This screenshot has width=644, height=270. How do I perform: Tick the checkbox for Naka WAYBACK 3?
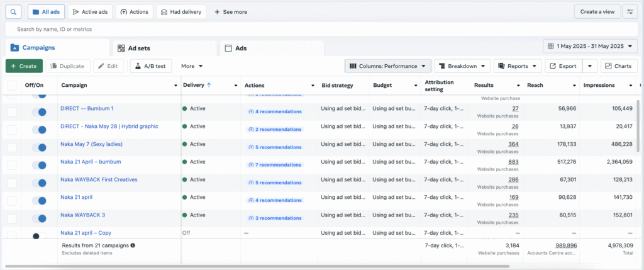click(x=12, y=218)
